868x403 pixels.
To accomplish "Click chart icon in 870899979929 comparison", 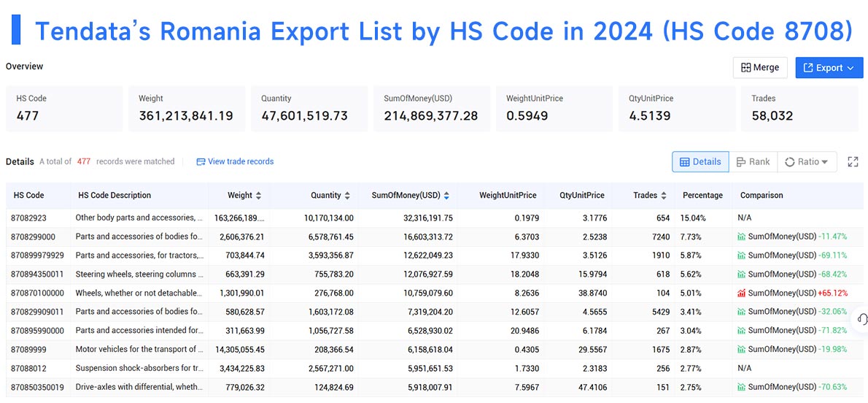I will tap(742, 256).
